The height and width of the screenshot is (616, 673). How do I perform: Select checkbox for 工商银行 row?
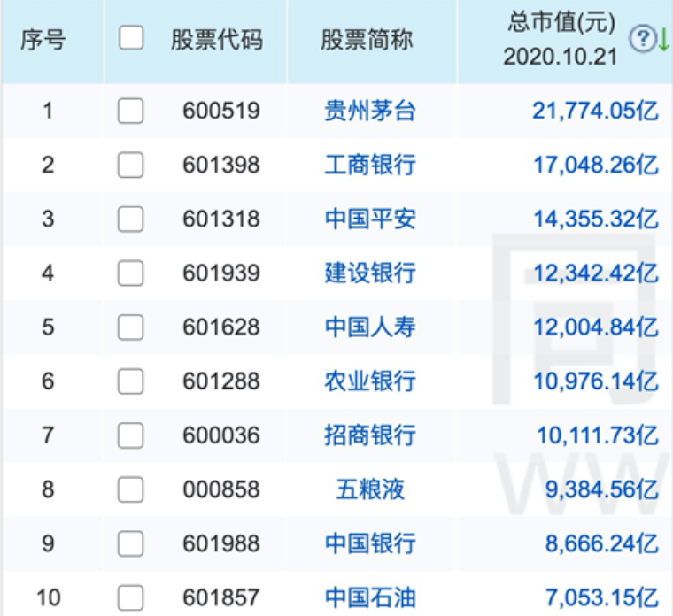click(x=131, y=165)
